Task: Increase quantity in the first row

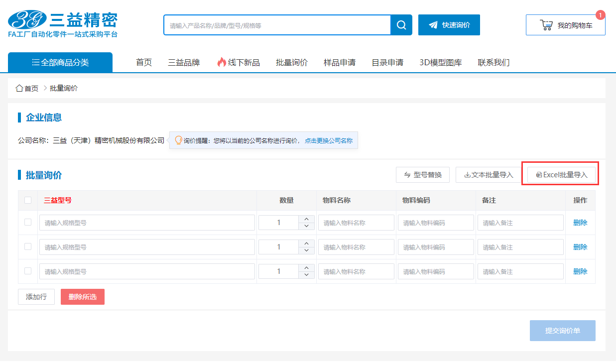Action: (x=306, y=219)
